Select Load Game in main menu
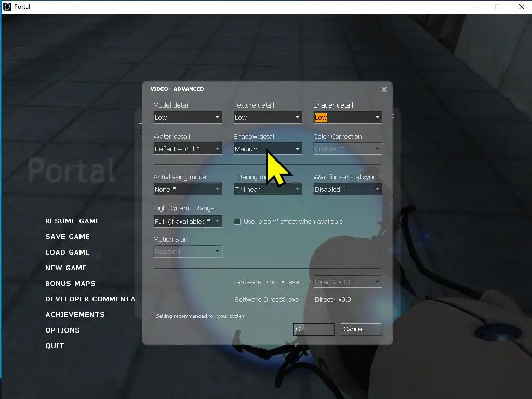 pyautogui.click(x=68, y=252)
